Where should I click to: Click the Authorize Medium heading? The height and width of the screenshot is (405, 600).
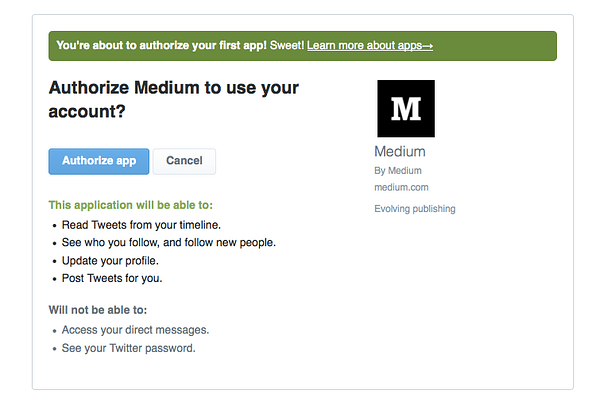173,99
